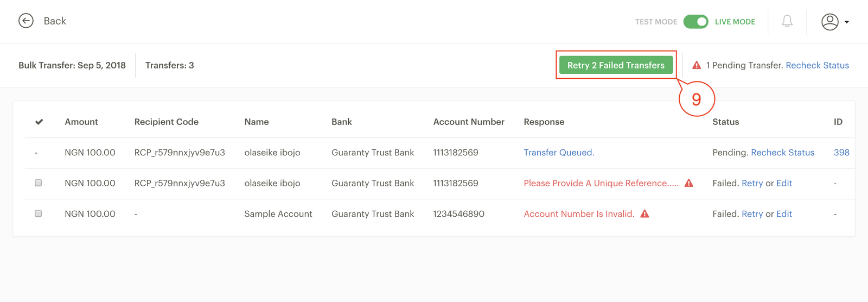Screen dimensions: 868x302
Task: Click warning icon beside Account Number Is Invalid
Action: [x=644, y=213]
